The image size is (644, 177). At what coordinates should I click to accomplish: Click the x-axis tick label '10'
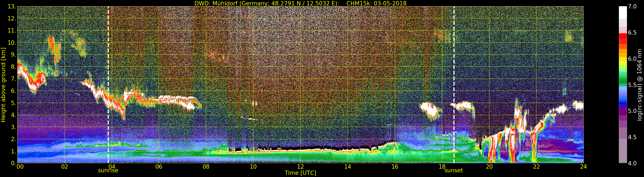tap(253, 167)
